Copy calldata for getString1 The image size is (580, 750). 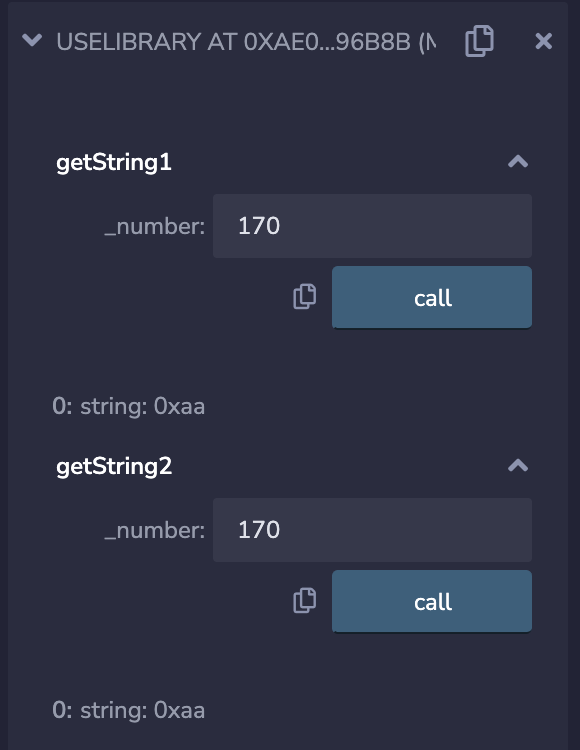(x=305, y=297)
